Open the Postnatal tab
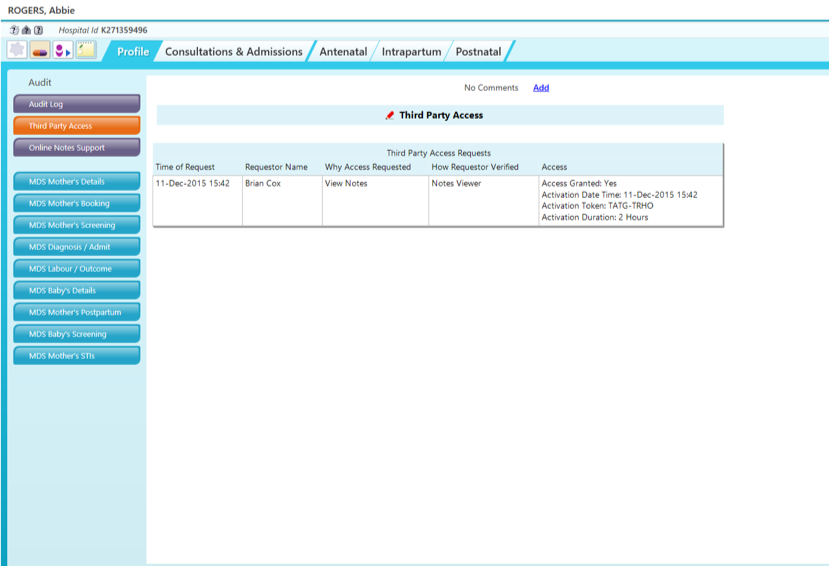The image size is (829, 566). coord(478,51)
